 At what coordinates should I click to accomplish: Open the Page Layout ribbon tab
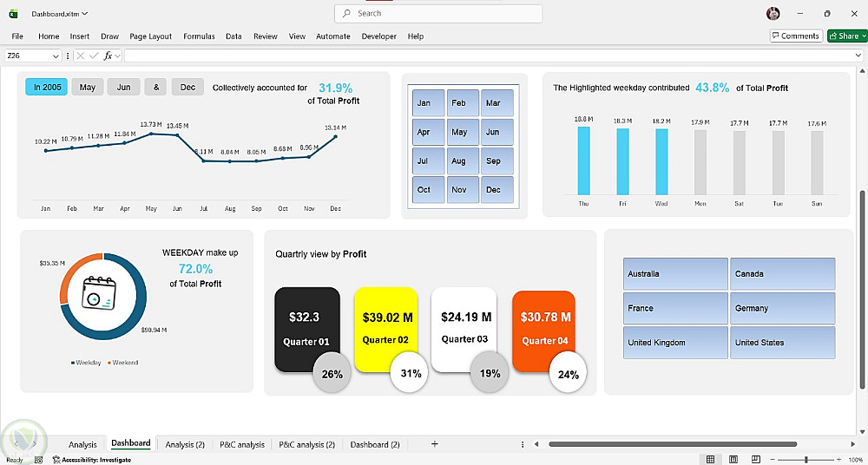coord(150,36)
